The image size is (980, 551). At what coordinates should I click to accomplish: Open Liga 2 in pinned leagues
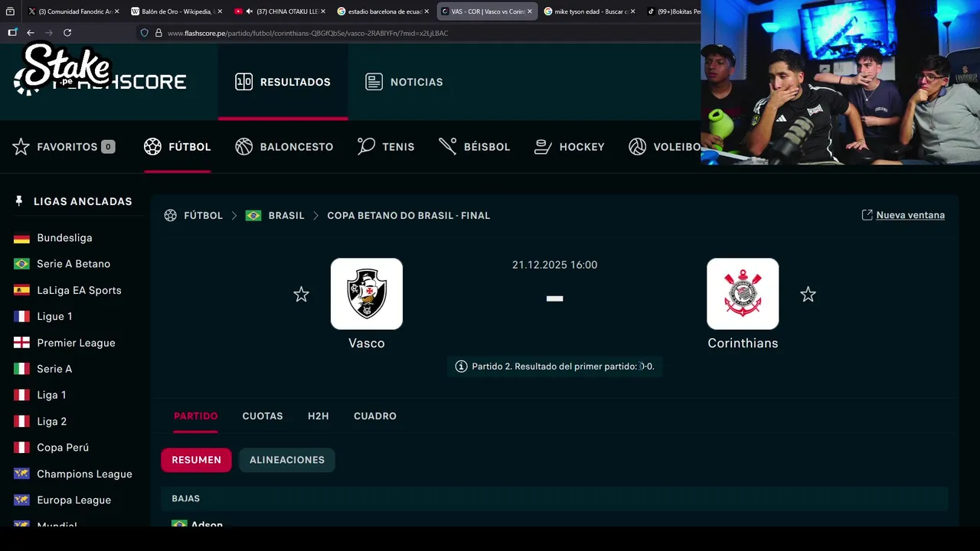[x=51, y=422]
